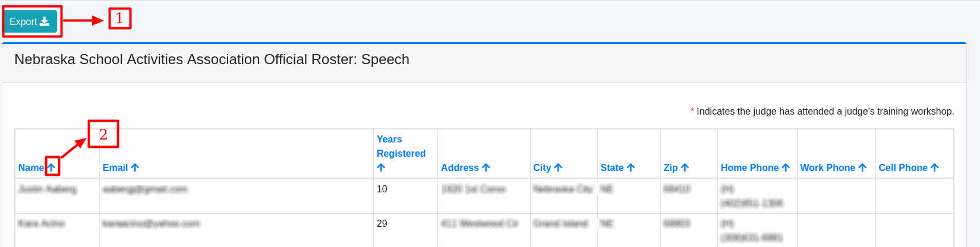The height and width of the screenshot is (247, 980).
Task: Click the sort arrow next to Email
Action: 135,167
